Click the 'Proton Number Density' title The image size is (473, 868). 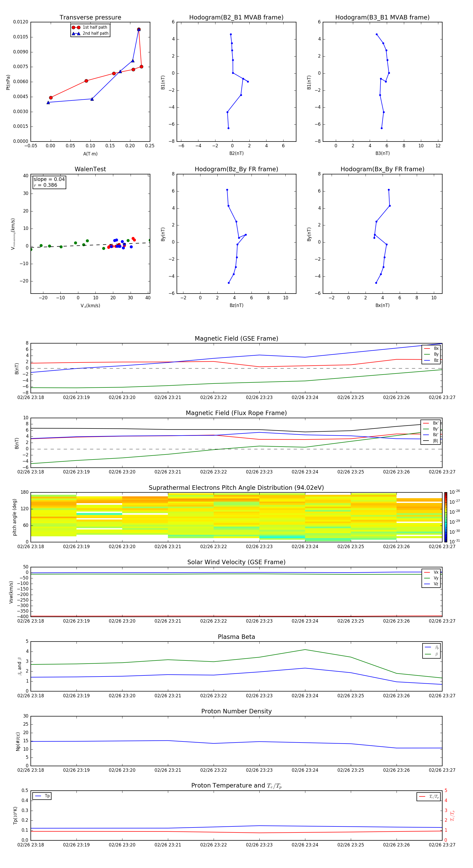pos(236,711)
